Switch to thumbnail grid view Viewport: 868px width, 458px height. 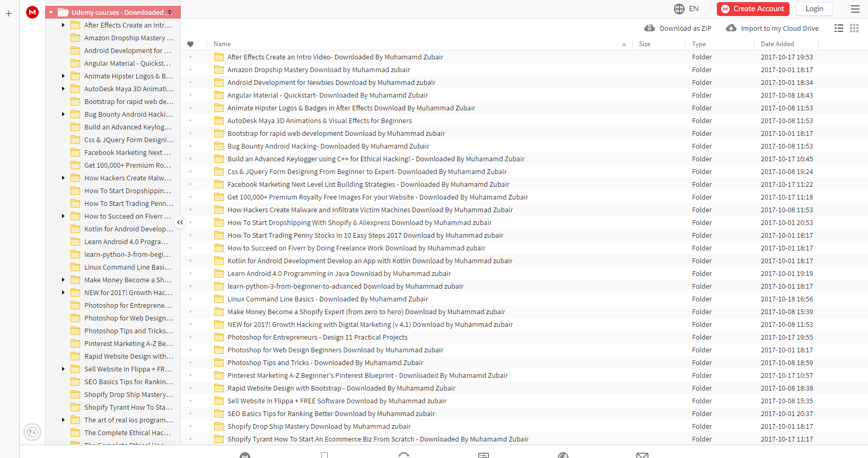[854, 28]
